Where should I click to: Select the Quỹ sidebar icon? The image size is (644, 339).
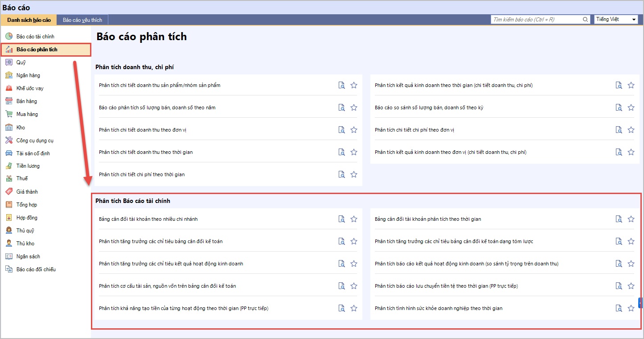[9, 62]
